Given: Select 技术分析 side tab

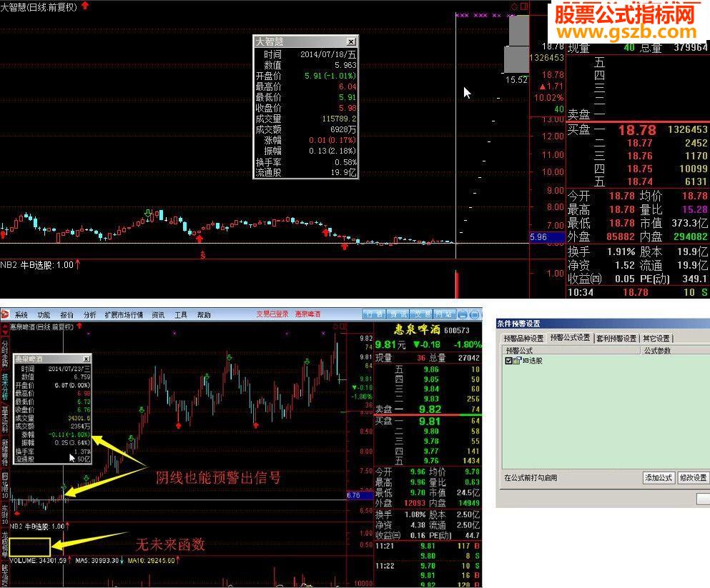Looking at the screenshot, I should (x=4, y=387).
